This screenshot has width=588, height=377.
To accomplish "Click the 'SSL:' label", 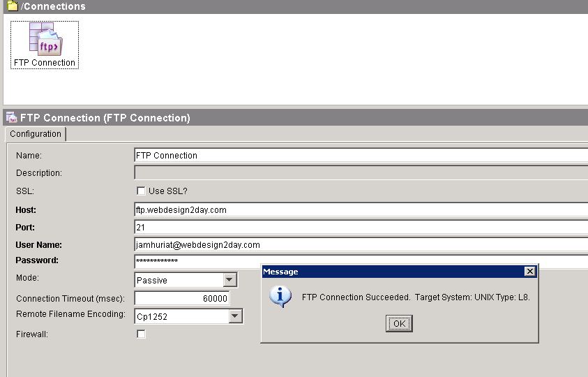I will (x=24, y=191).
